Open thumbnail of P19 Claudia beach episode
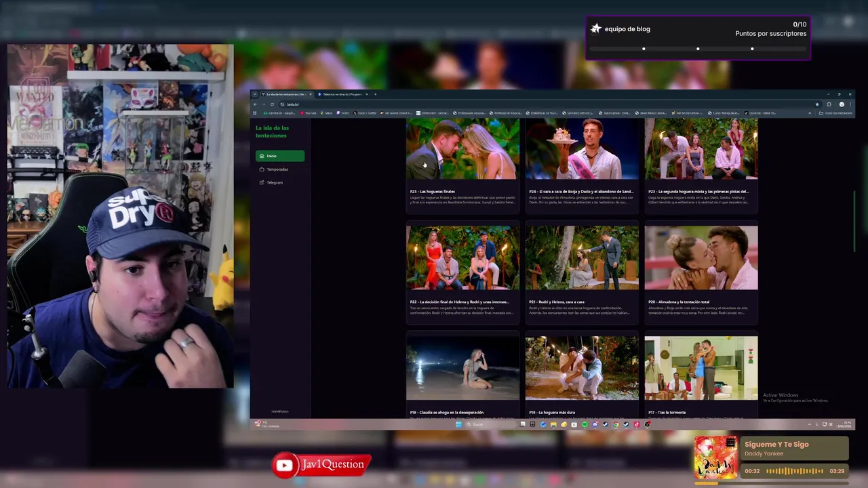This screenshot has height=488, width=868. [x=463, y=368]
